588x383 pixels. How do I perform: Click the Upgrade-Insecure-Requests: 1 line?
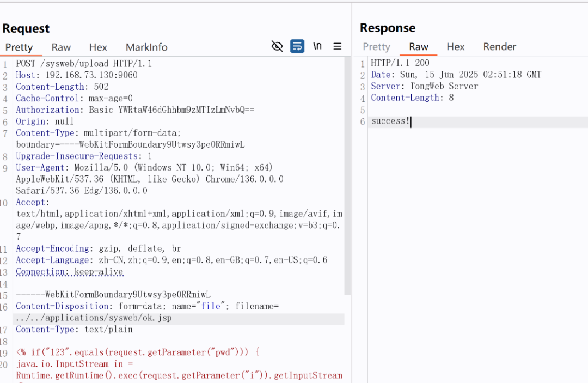tap(84, 156)
